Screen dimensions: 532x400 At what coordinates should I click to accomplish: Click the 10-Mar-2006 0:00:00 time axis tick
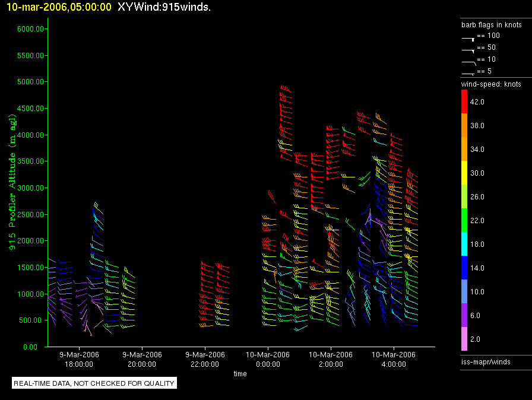pos(267,359)
